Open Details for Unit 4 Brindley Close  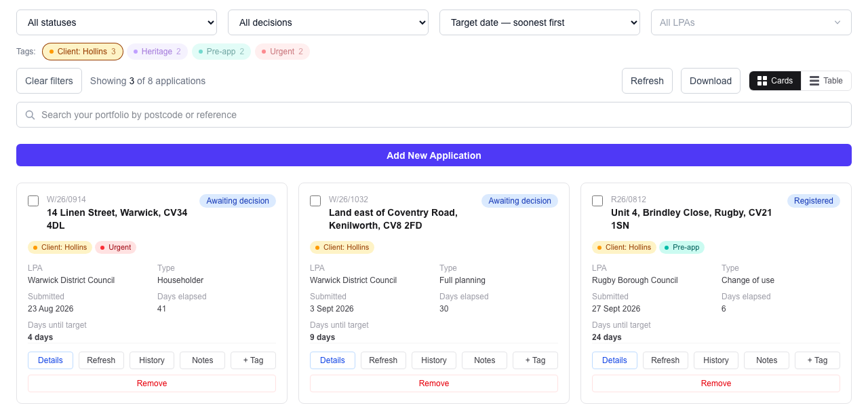point(614,360)
